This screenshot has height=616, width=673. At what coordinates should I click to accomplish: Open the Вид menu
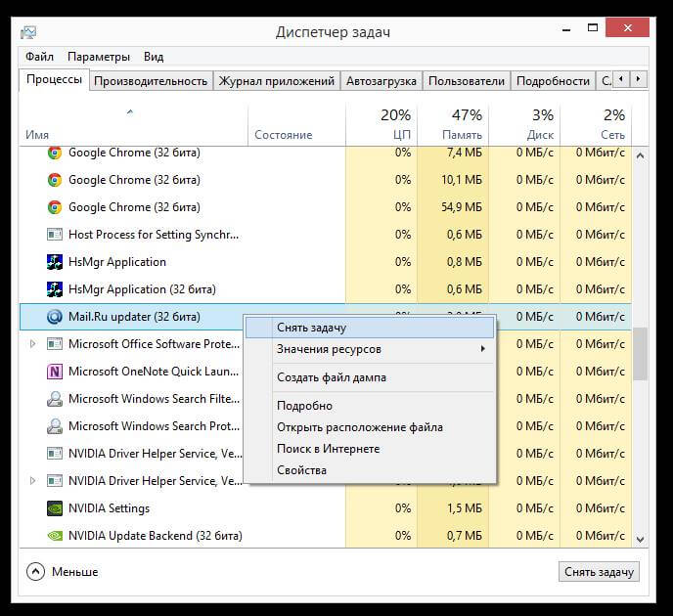point(154,57)
